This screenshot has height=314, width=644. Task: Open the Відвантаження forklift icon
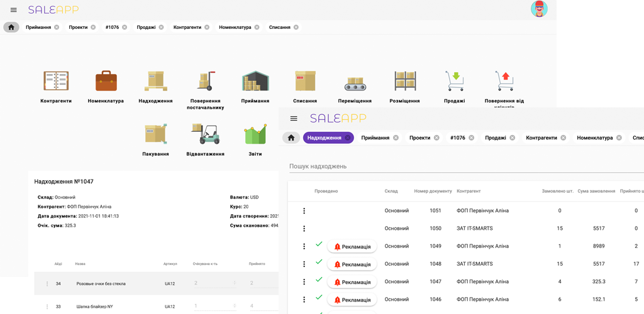coord(206,134)
